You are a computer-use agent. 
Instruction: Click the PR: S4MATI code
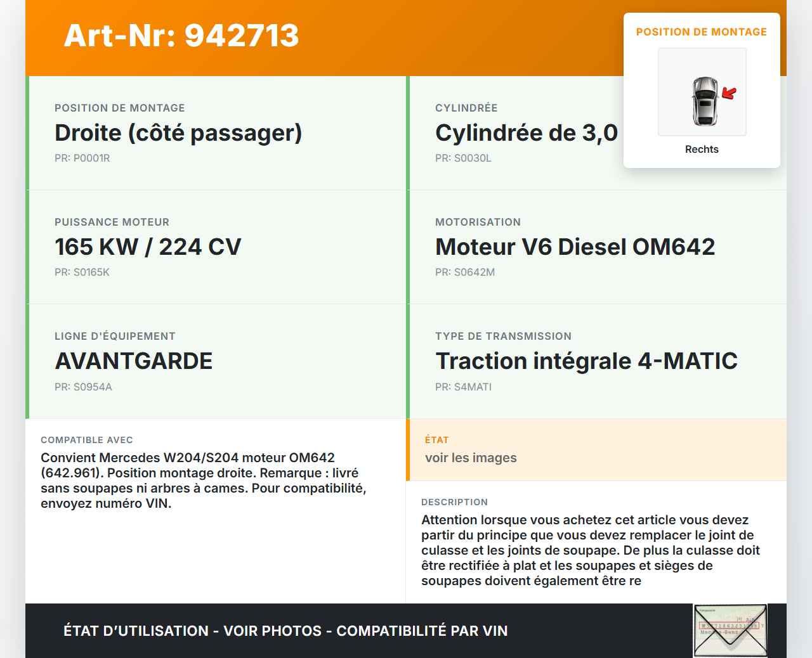pyautogui.click(x=463, y=387)
